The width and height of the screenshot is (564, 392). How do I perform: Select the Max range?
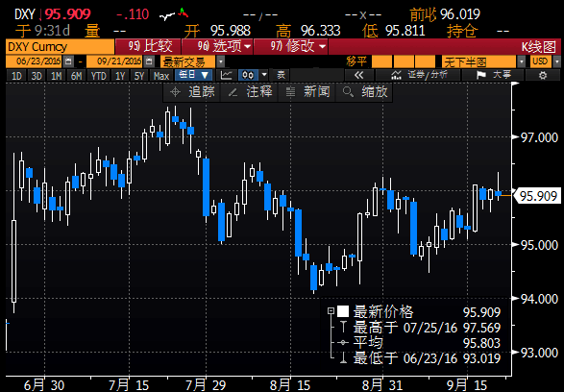point(161,76)
